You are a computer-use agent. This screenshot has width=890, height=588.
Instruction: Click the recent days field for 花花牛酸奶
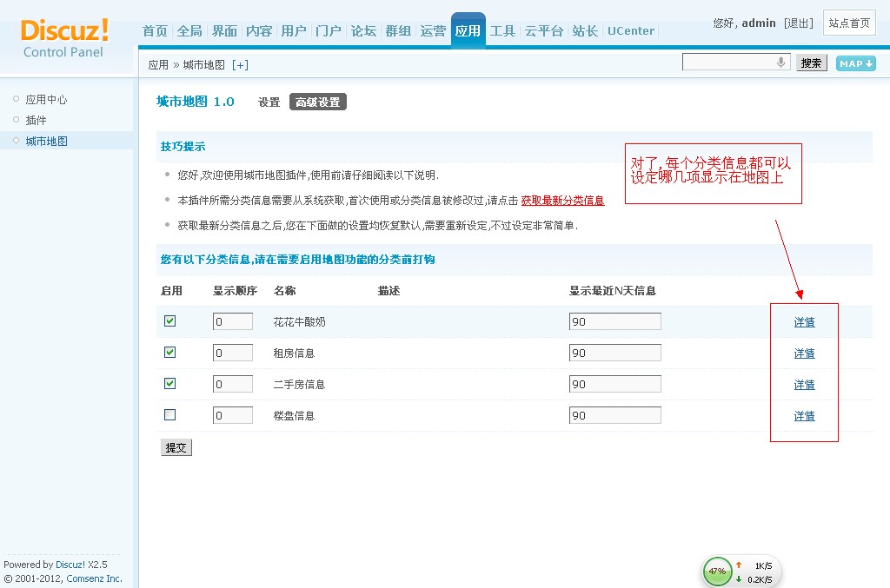[x=614, y=322]
